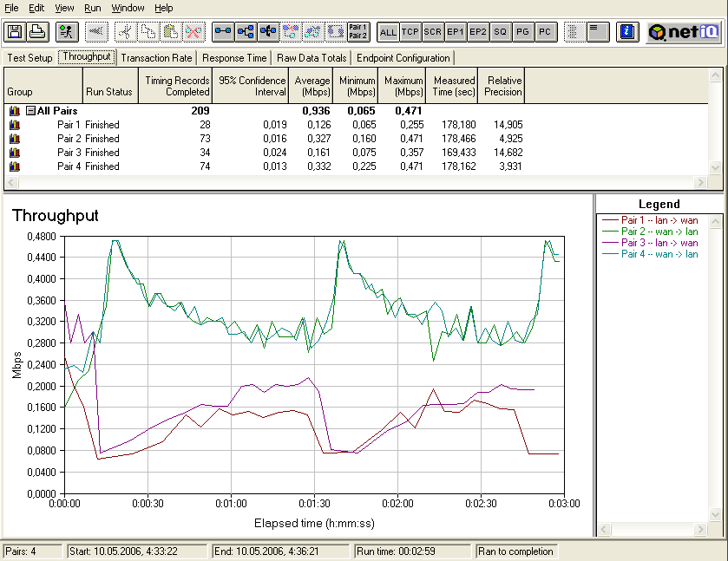
Task: Click the Average (Mbps) column header
Action: [312, 86]
